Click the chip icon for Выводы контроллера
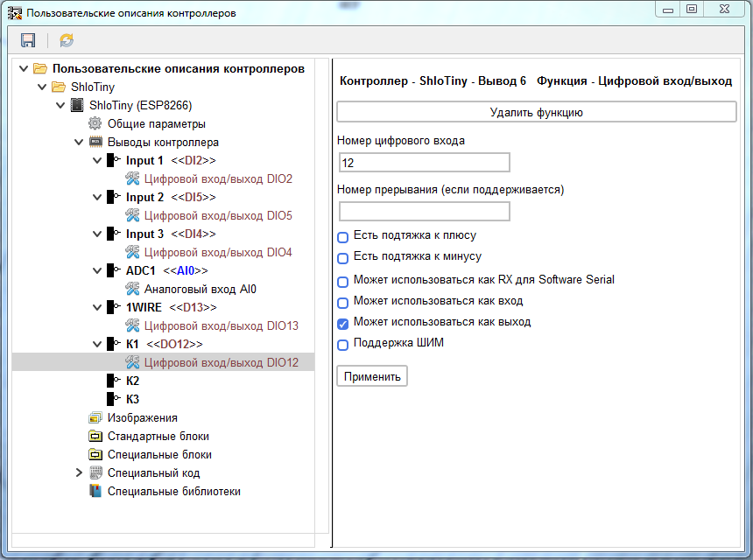Viewport: 753px width, 560px height. click(x=95, y=142)
